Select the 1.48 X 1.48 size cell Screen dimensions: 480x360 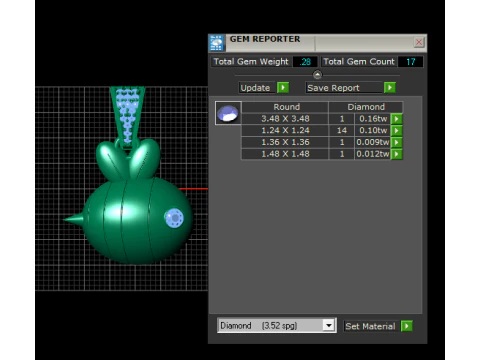(x=285, y=154)
